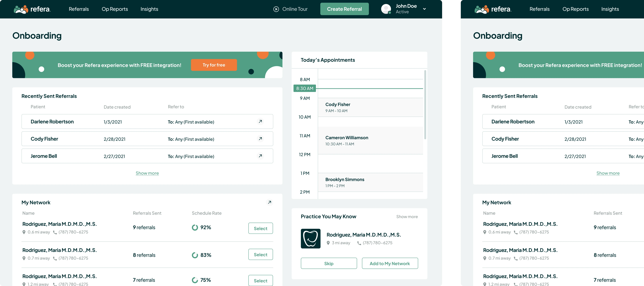Go to Op Reports in navigation

point(115,9)
